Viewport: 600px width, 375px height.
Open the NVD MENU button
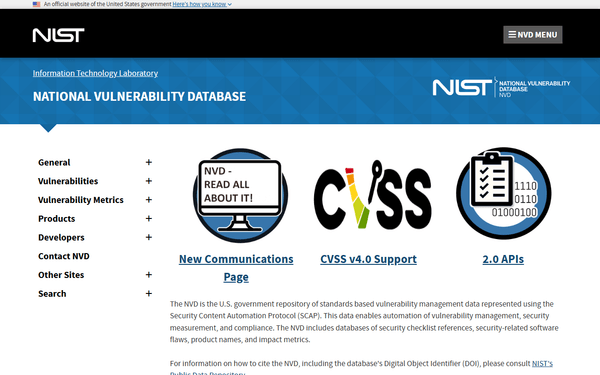coord(533,35)
